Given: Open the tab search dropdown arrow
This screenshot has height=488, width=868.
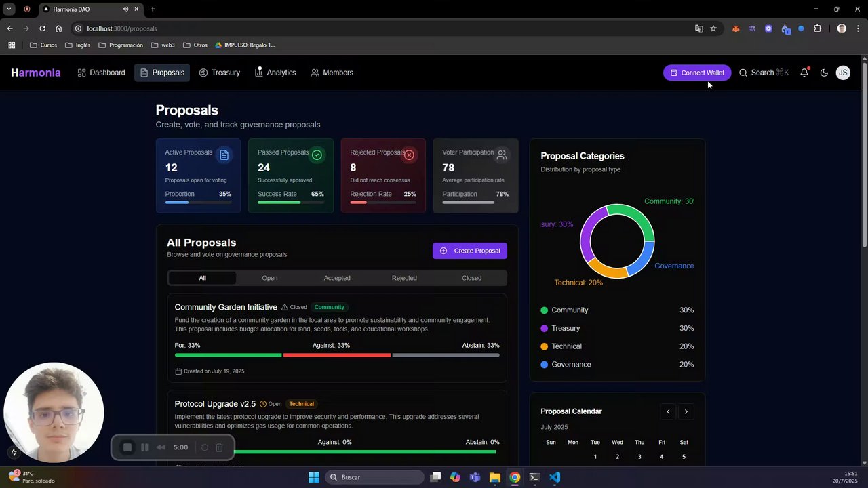Looking at the screenshot, I should point(9,9).
